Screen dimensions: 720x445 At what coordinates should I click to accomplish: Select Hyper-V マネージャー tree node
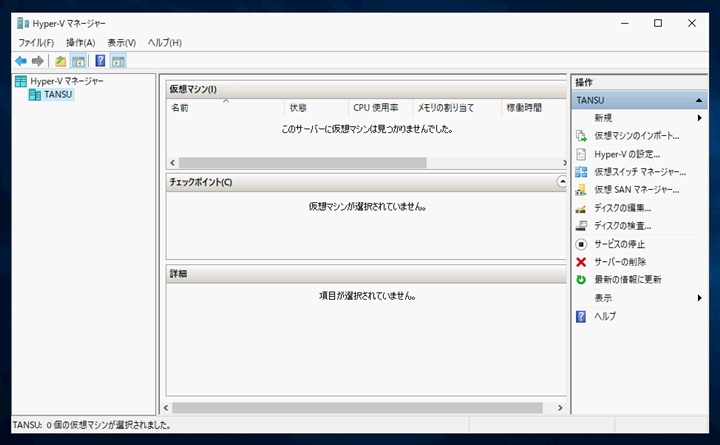point(67,81)
